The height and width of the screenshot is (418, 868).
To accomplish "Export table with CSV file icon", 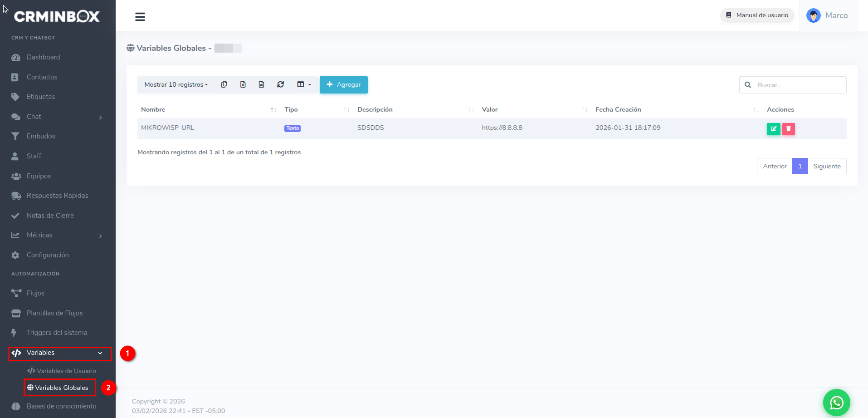I will pyautogui.click(x=262, y=84).
